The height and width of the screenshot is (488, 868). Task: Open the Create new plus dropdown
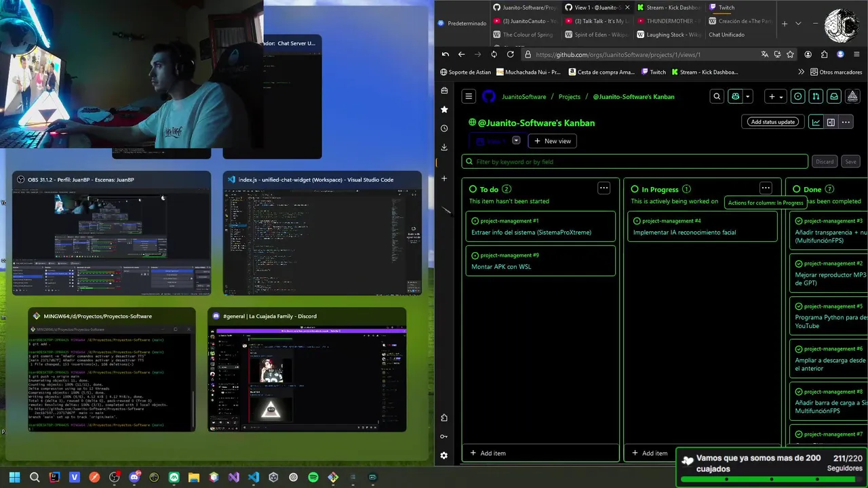[775, 96]
